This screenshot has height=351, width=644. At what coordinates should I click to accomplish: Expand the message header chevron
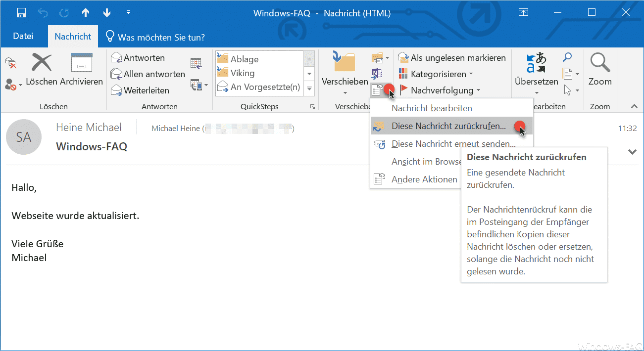[632, 152]
